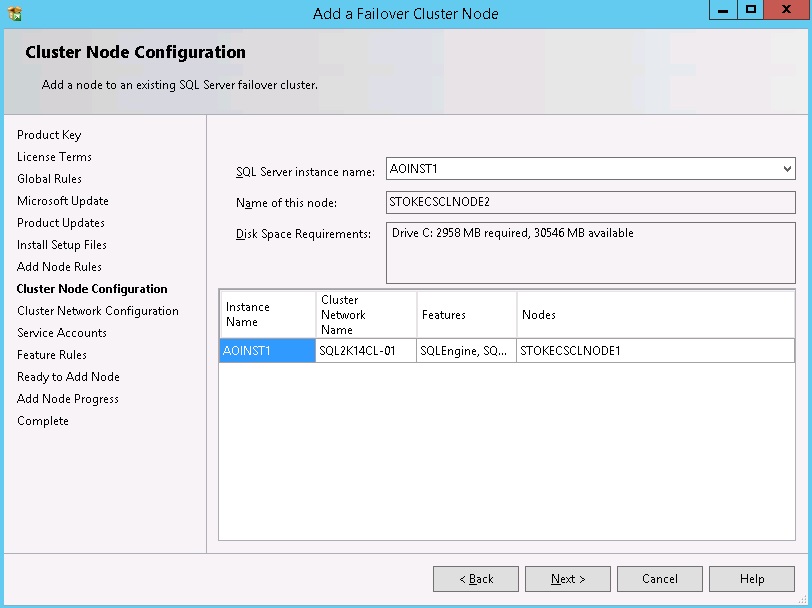Open Help for this page
Screen dimensions: 812x608
751,578
